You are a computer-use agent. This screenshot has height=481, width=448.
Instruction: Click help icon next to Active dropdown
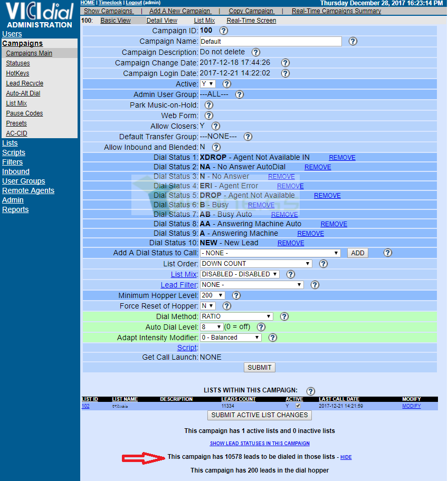tap(227, 84)
